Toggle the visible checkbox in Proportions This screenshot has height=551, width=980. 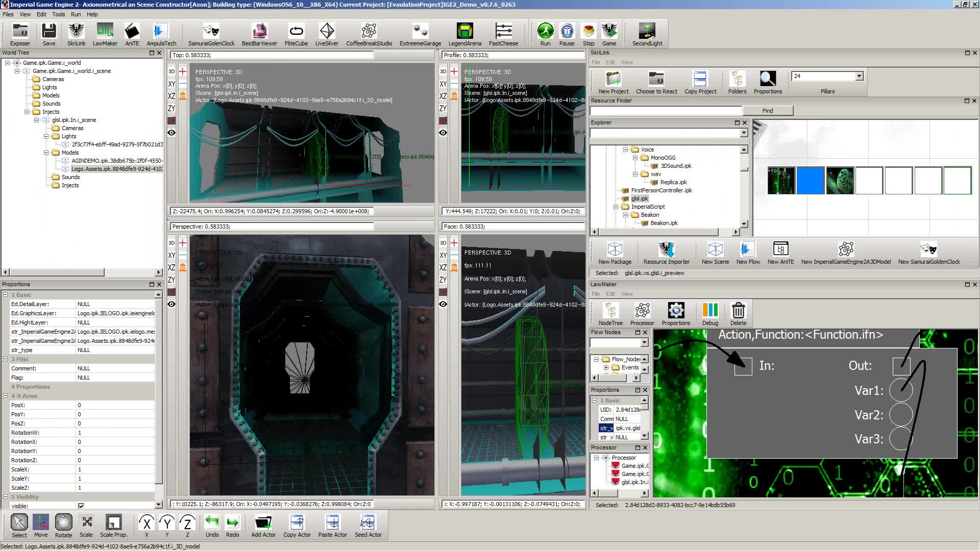pyautogui.click(x=81, y=506)
